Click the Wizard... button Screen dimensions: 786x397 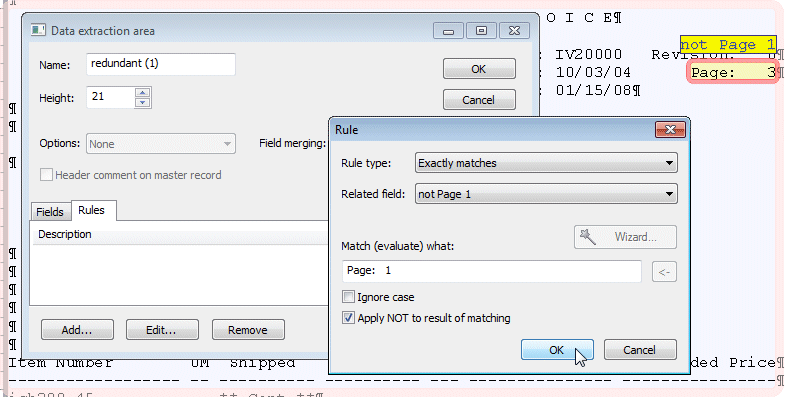pos(625,237)
